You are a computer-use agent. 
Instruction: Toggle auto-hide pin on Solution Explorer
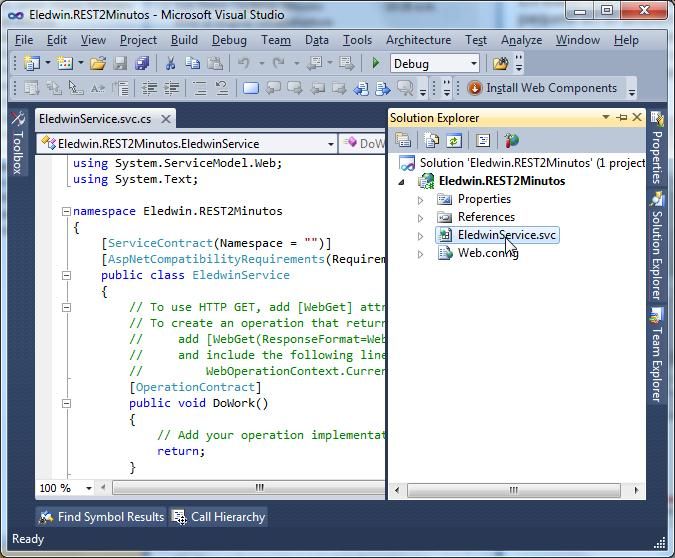(x=622, y=117)
